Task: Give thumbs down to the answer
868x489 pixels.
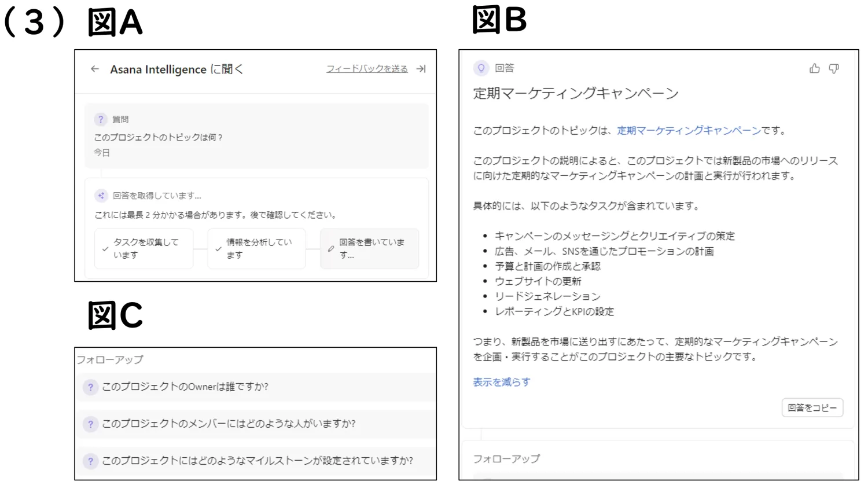Action: pos(834,68)
